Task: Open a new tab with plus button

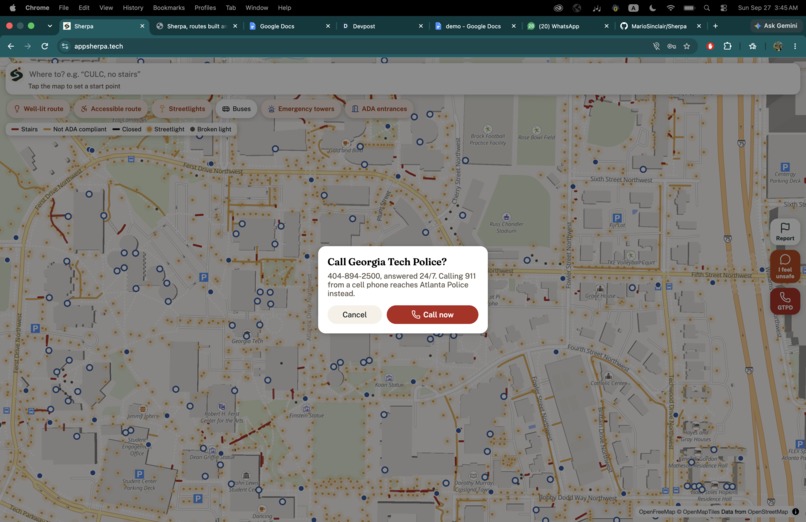Action: 715,26
